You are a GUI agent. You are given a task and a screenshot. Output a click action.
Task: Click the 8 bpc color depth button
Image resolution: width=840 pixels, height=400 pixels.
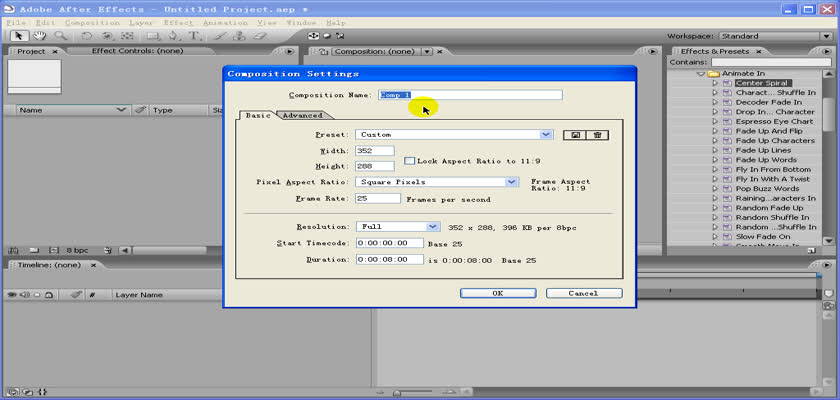click(77, 250)
